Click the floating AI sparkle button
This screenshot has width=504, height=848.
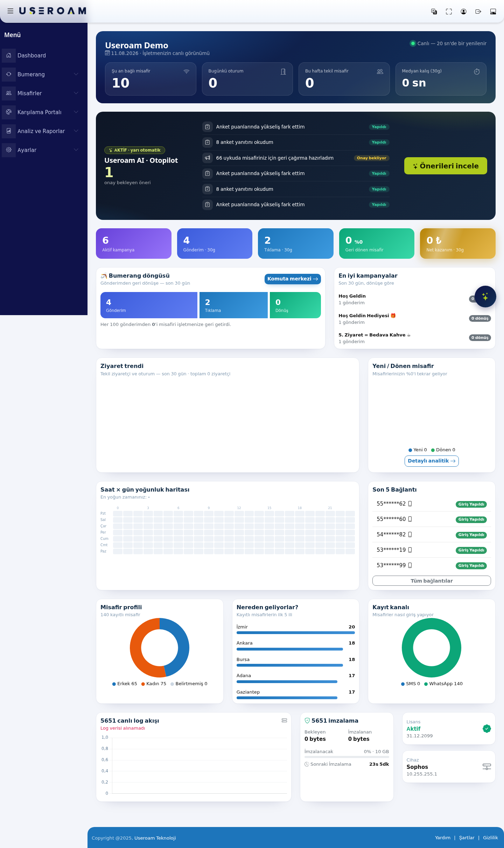pyautogui.click(x=485, y=297)
